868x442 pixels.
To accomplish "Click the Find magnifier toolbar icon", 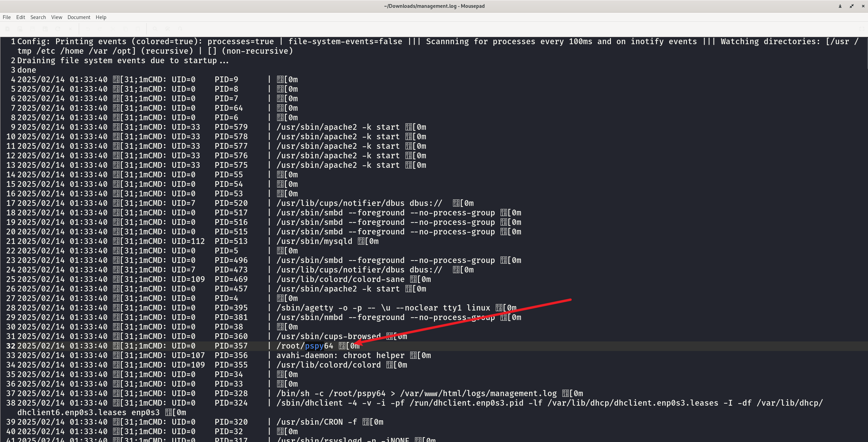I will 155,29.
